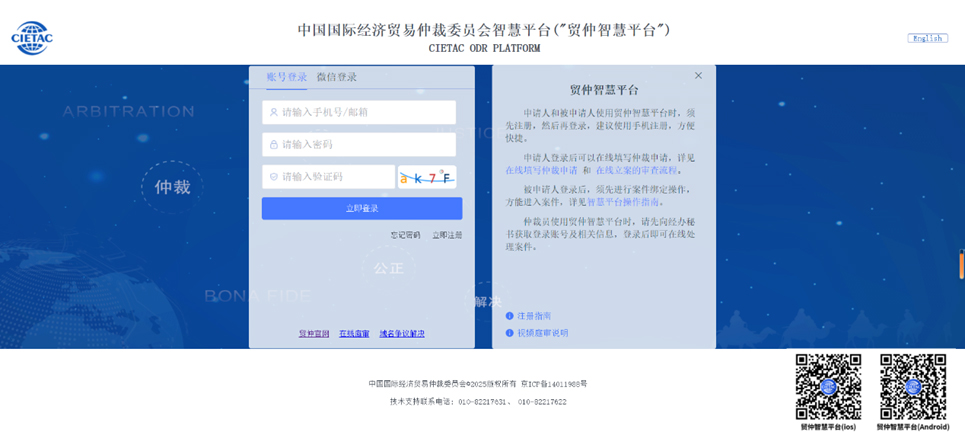Focus the 请输入验证码 input field

click(x=328, y=177)
